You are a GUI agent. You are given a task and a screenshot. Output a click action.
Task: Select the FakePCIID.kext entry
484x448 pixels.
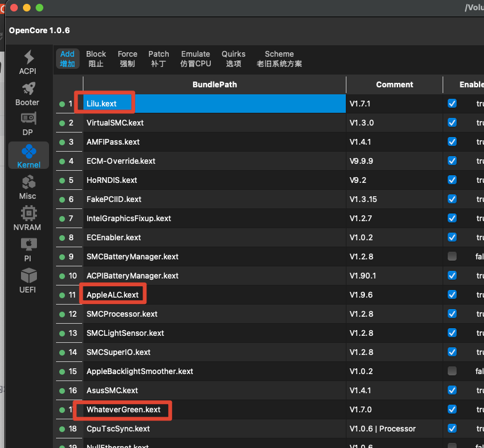click(x=215, y=199)
